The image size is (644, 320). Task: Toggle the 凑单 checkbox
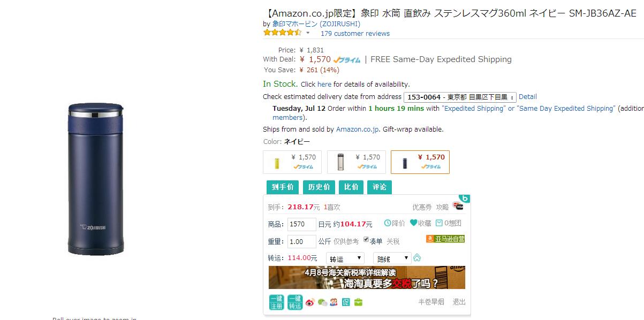point(366,240)
